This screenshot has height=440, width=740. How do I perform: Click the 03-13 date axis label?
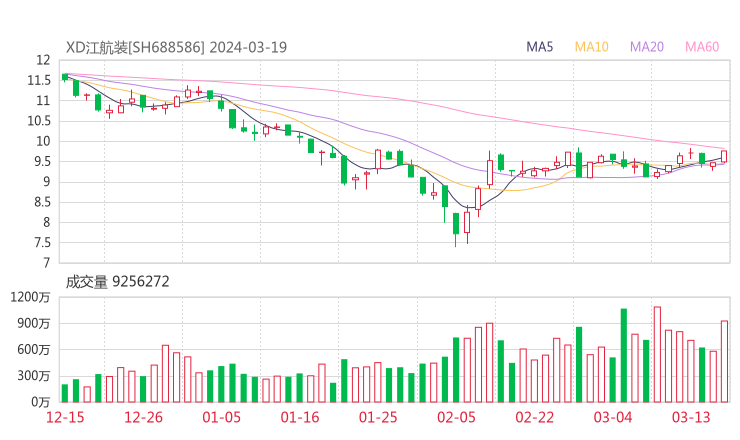(x=691, y=417)
